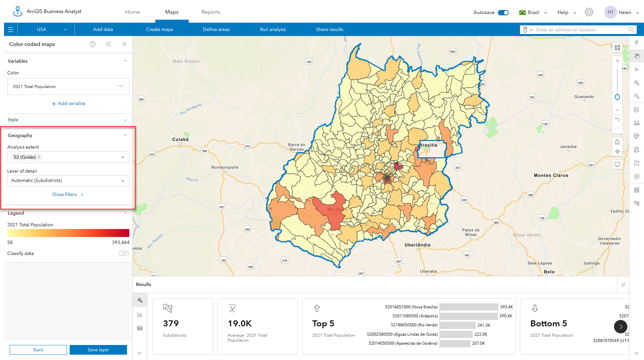Toggle the Classify data switch
644x360 pixels.
point(123,253)
